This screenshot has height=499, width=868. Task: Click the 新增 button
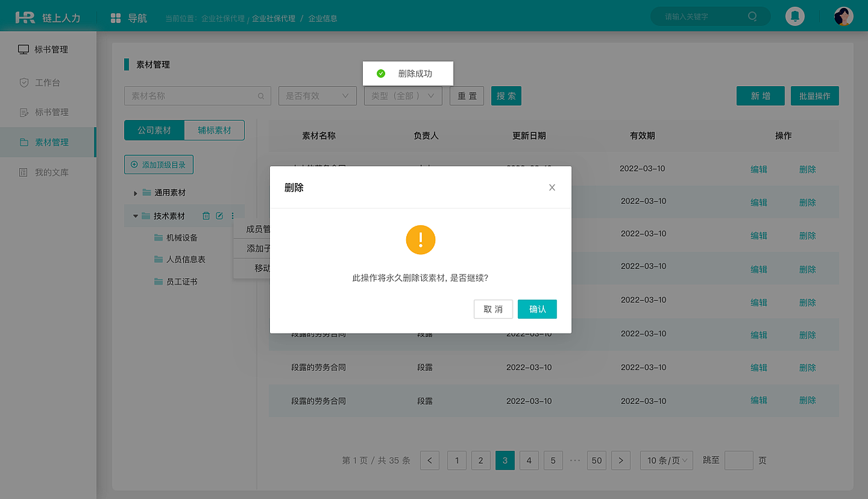coord(760,96)
